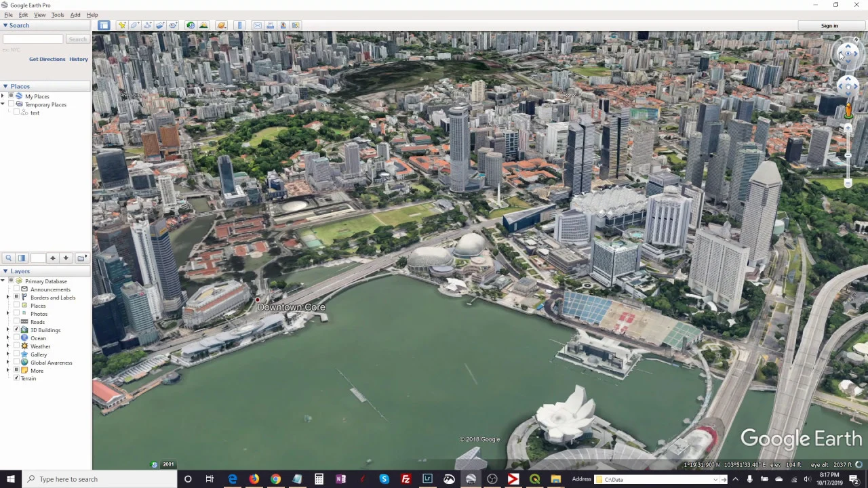
Task: Open the Add menu
Action: tap(75, 15)
